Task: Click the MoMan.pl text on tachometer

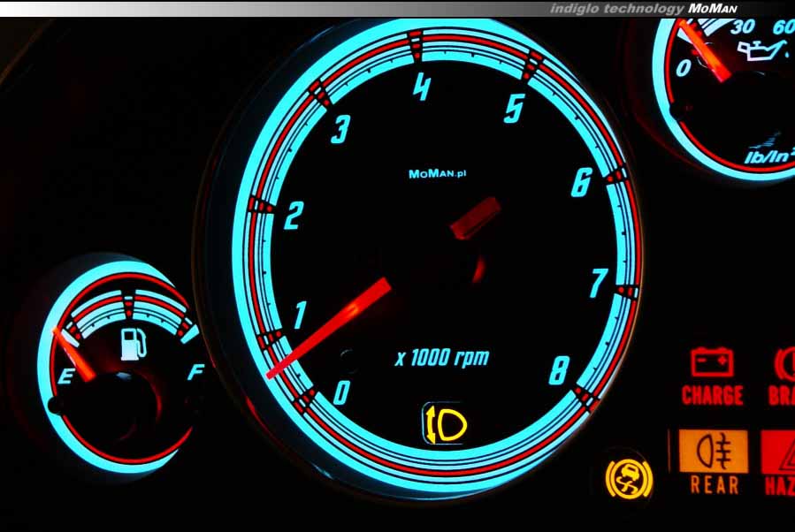Action: click(437, 174)
